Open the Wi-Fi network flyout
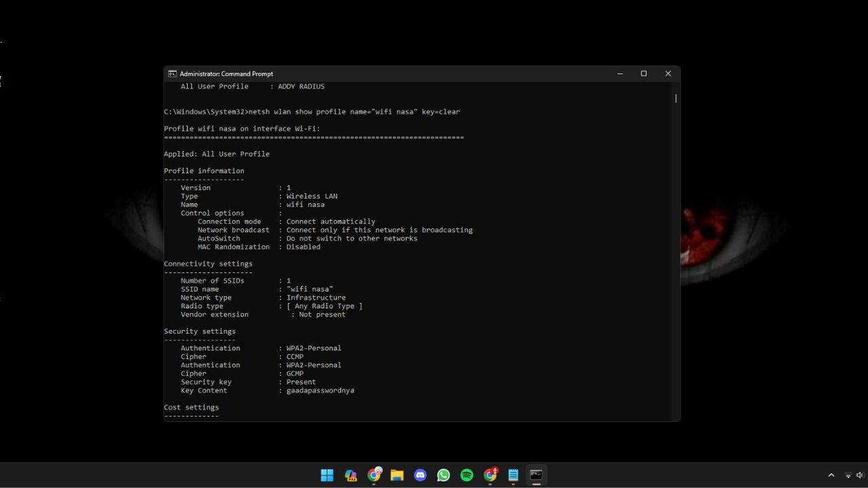 tap(848, 475)
